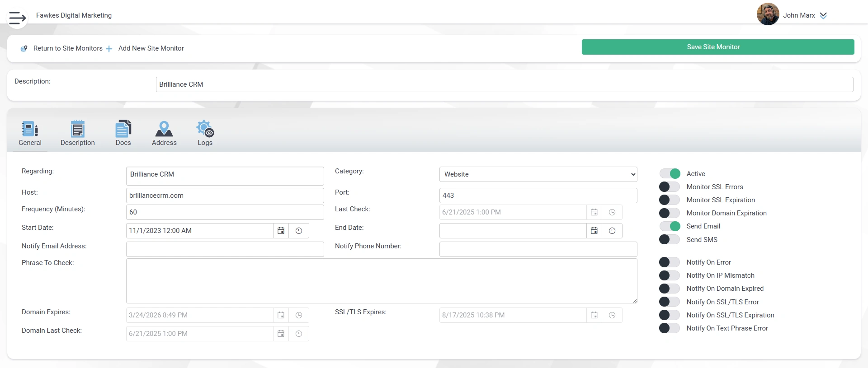Viewport: 868px width, 368px height.
Task: Toggle the Active switch off
Action: pyautogui.click(x=670, y=174)
